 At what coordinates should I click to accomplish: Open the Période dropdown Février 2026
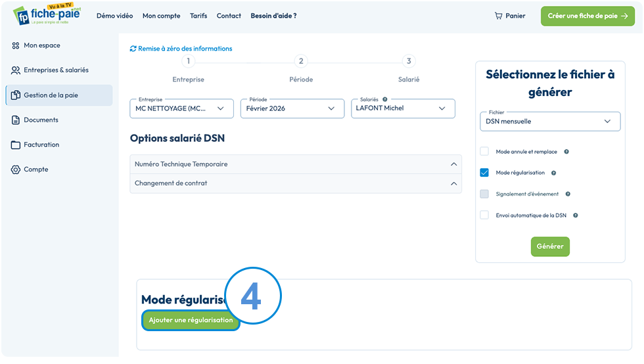pos(292,109)
